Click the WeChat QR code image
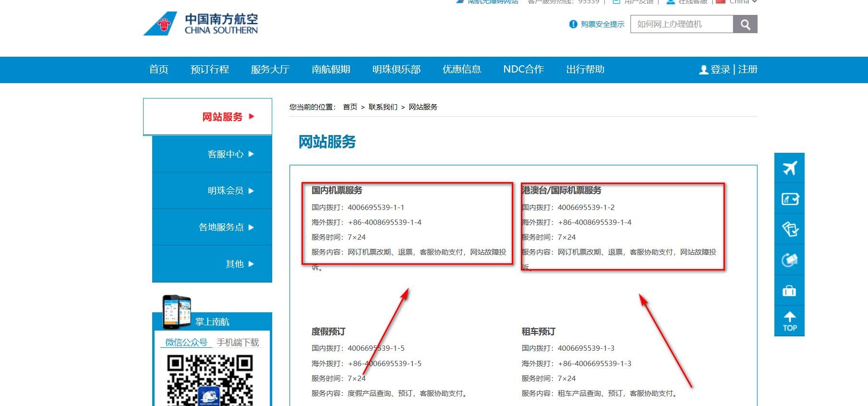 (x=210, y=380)
